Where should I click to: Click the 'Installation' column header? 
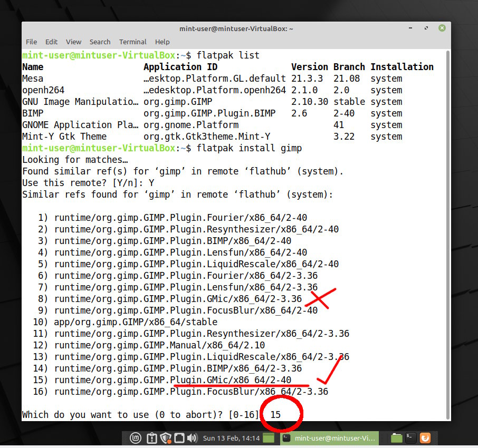tap(402, 67)
